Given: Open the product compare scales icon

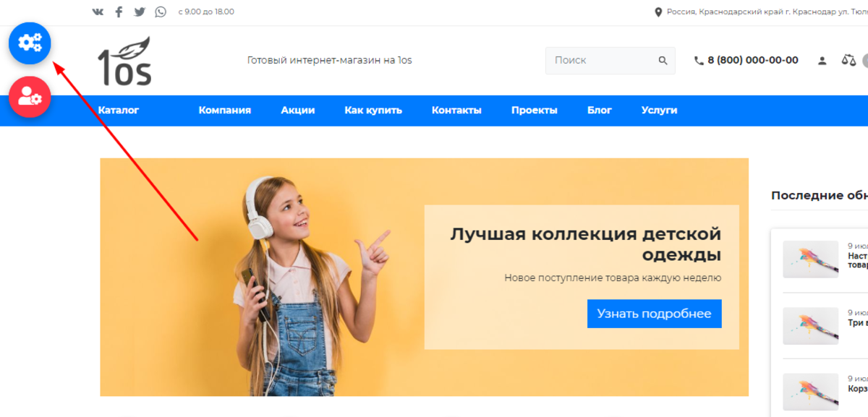Looking at the screenshot, I should tap(848, 60).
